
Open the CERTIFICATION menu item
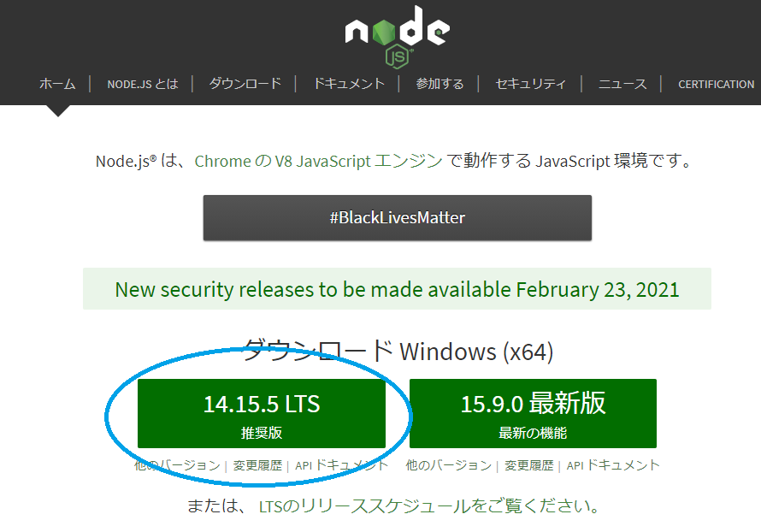click(716, 84)
